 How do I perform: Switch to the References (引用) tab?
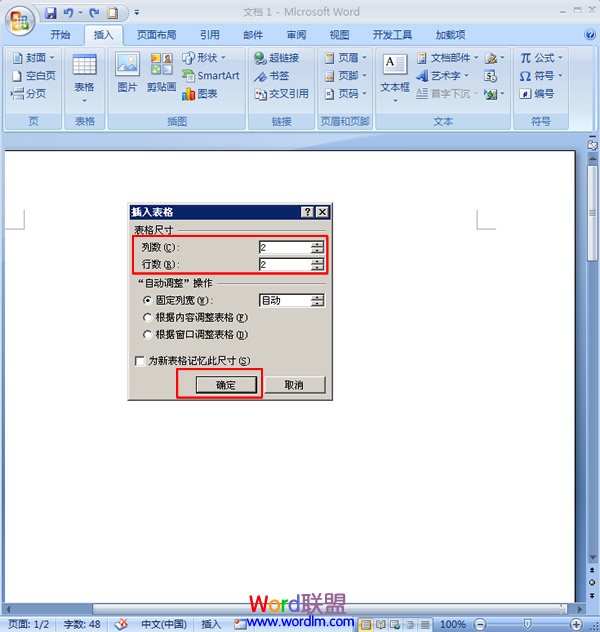tap(210, 35)
